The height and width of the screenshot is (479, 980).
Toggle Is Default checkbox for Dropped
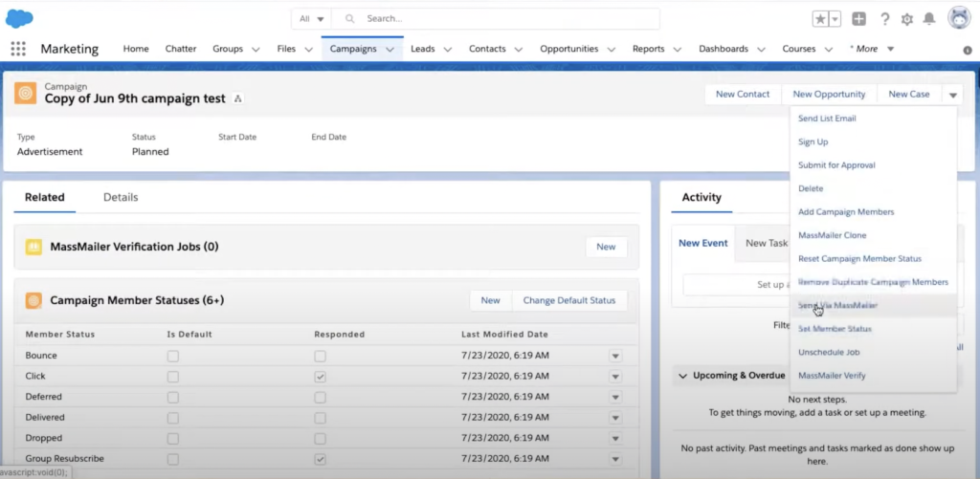pyautogui.click(x=172, y=439)
